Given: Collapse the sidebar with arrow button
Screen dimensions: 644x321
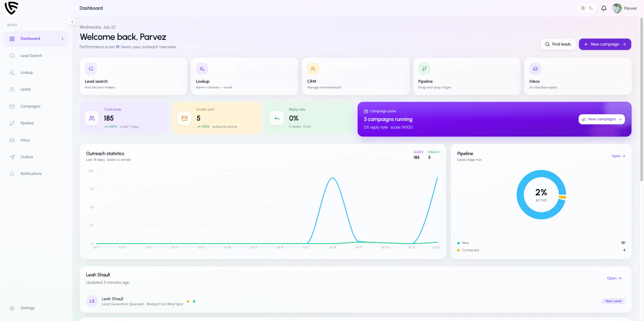Looking at the screenshot, I should click(x=72, y=22).
